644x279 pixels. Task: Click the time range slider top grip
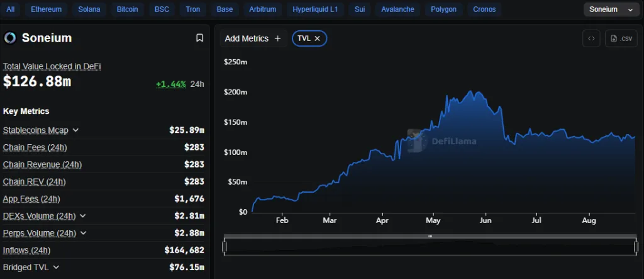[x=430, y=236]
